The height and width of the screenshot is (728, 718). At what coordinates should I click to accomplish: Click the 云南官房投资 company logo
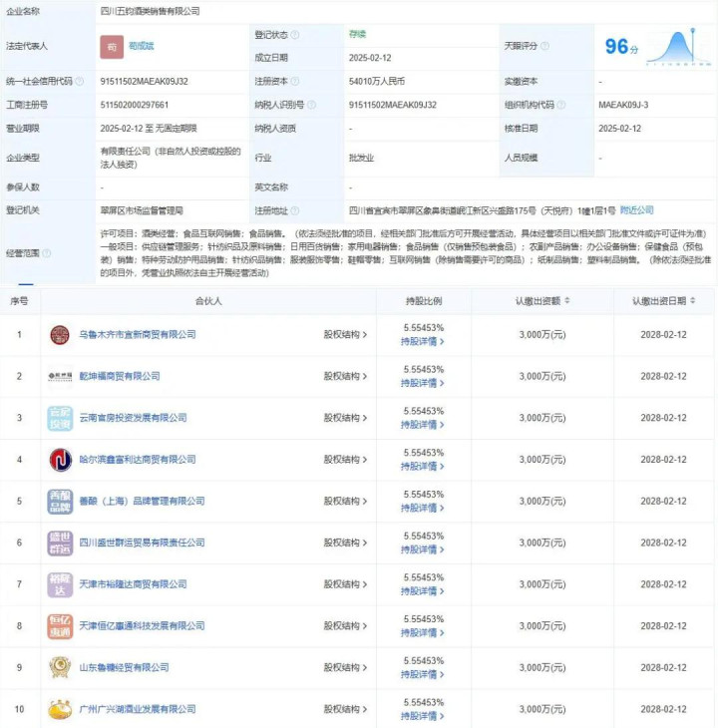[x=60, y=418]
